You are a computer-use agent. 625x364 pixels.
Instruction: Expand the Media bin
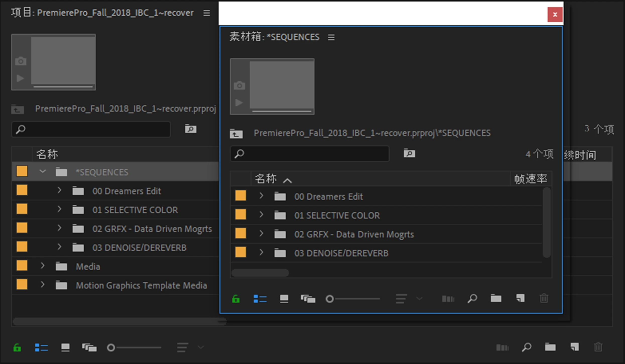coord(42,266)
